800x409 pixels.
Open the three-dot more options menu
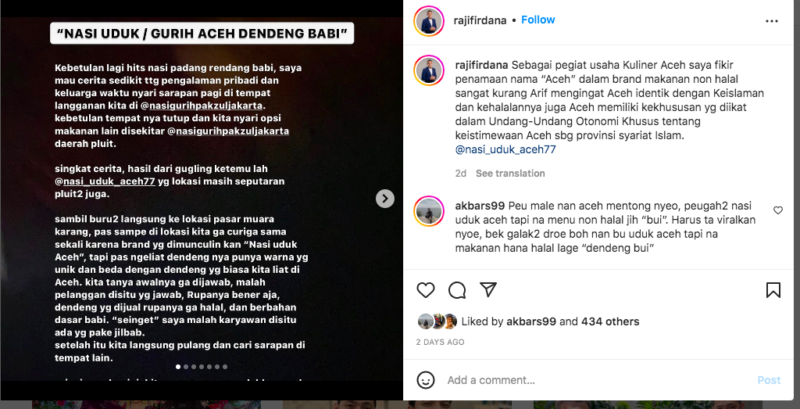[x=772, y=21]
